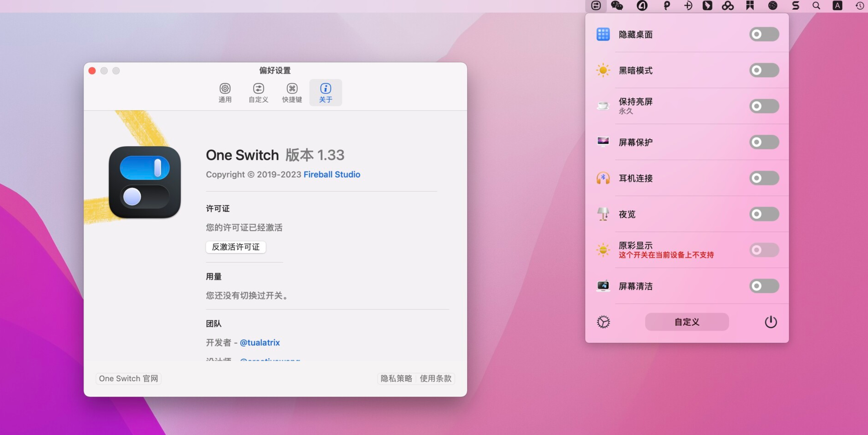Click the 团队 section heading
The image size is (868, 435).
(x=213, y=324)
